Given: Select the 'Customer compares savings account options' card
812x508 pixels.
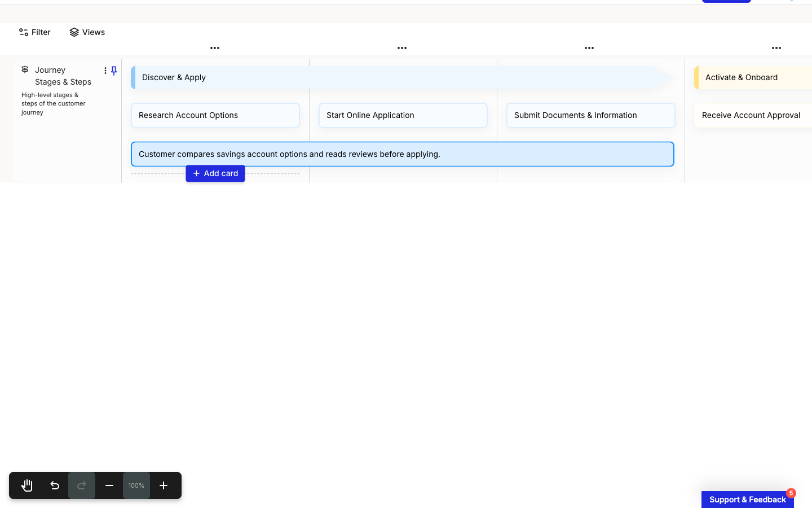Looking at the screenshot, I should 403,154.
